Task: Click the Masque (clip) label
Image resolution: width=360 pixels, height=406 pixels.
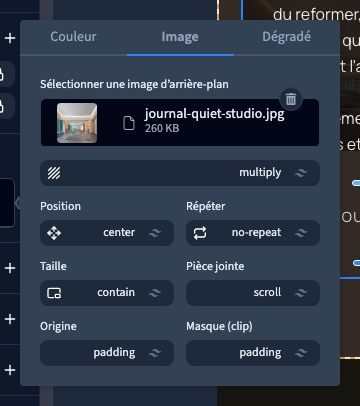Action: point(219,326)
